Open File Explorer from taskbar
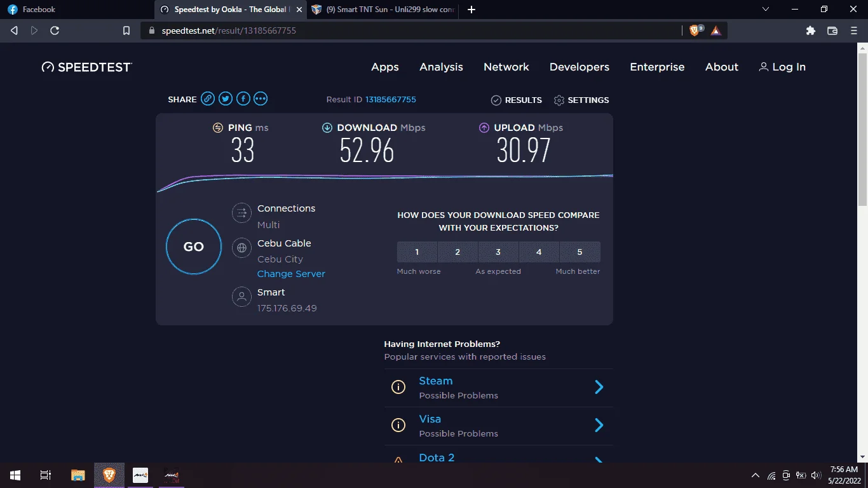Image resolution: width=868 pixels, height=488 pixels. pyautogui.click(x=78, y=475)
